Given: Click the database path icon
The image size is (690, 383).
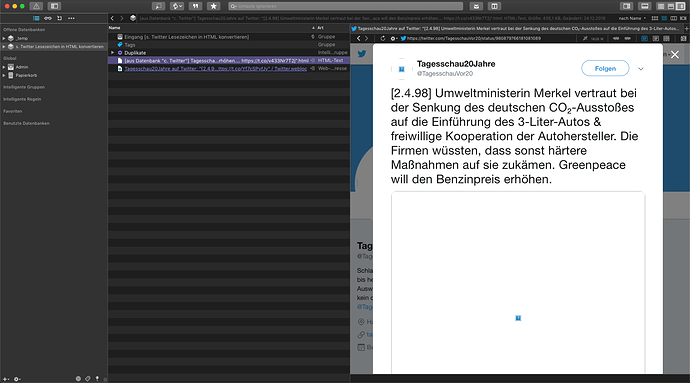Looking at the screenshot, I should tap(133, 18).
